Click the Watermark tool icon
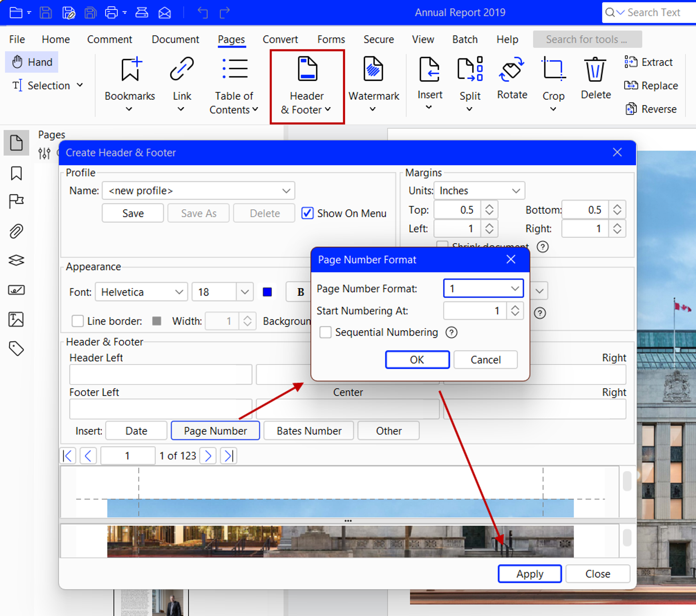 tap(373, 69)
